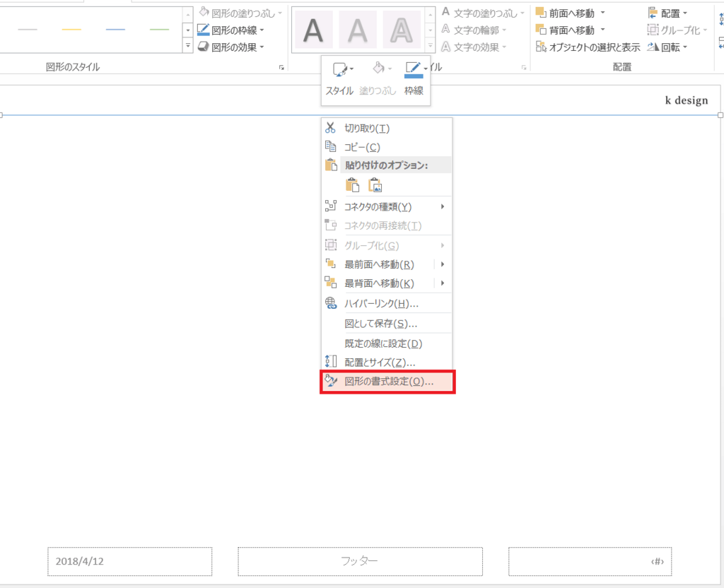The image size is (724, 588).
Task: Pick the gray line shape style
Action: pyautogui.click(x=28, y=30)
